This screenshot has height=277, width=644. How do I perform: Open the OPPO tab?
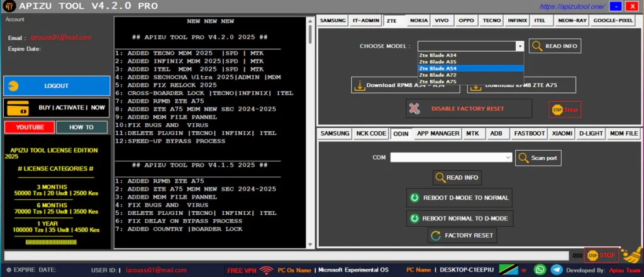point(466,21)
